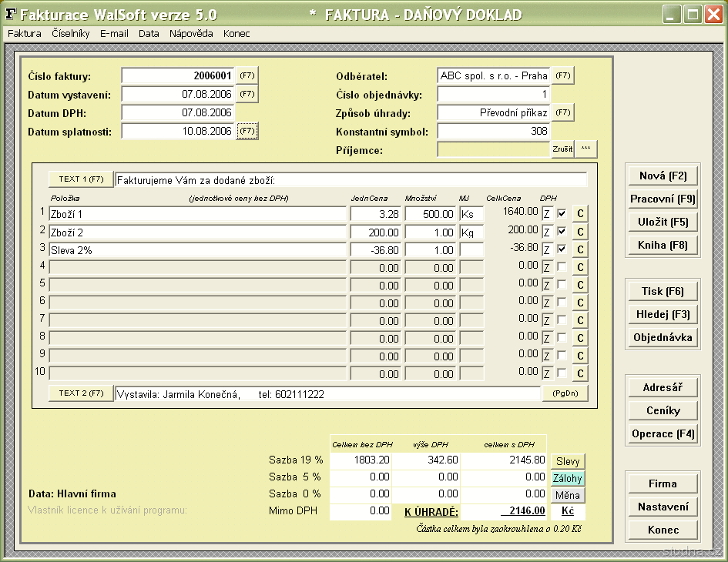728x562 pixels.
Task: Enable DPH checkbox on empty row 4
Action: point(562,267)
